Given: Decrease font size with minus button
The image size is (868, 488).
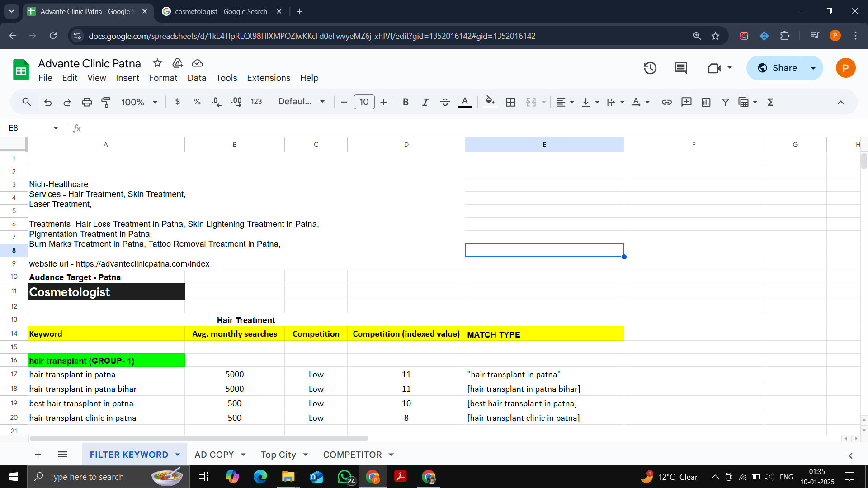Looking at the screenshot, I should 344,102.
